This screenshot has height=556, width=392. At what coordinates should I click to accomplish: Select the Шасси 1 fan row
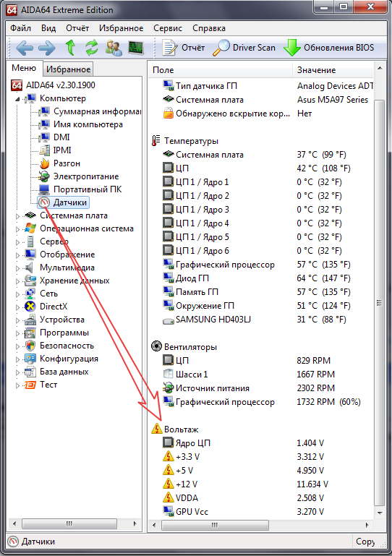click(263, 375)
